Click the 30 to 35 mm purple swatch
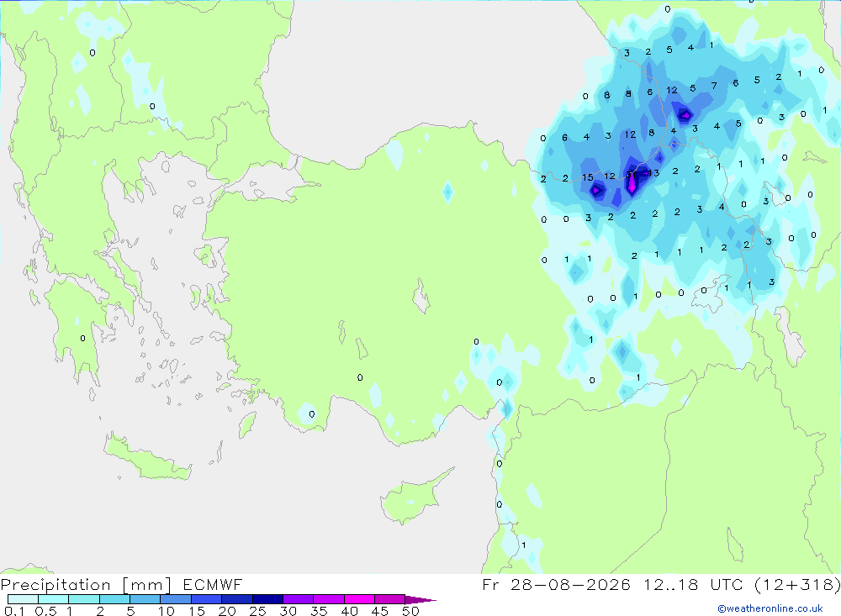The image size is (841, 616). tap(299, 599)
